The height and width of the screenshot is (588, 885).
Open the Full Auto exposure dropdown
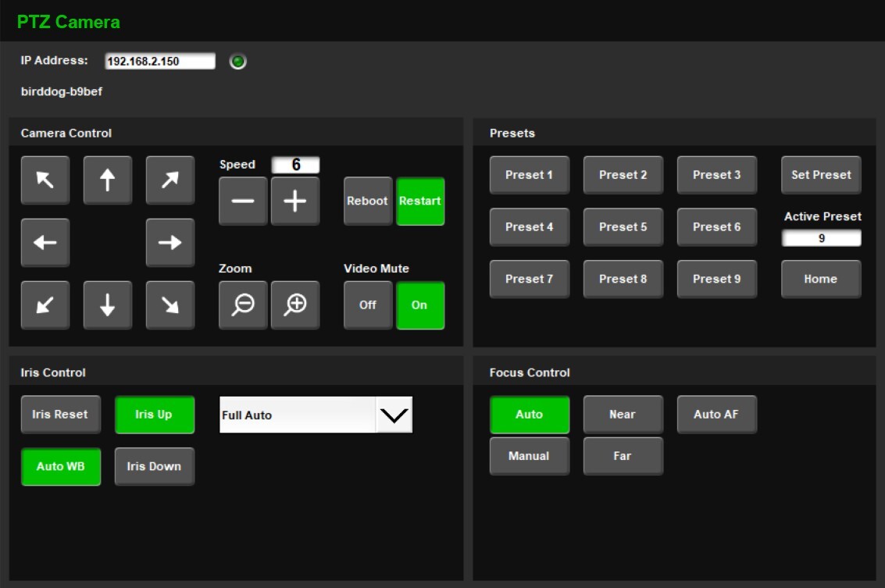394,415
